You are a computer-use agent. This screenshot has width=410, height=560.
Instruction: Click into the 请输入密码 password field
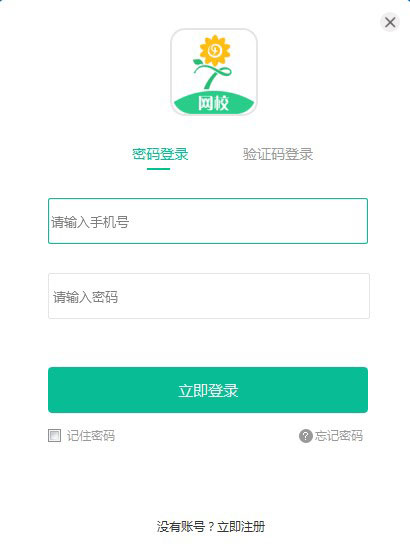pyautogui.click(x=209, y=296)
